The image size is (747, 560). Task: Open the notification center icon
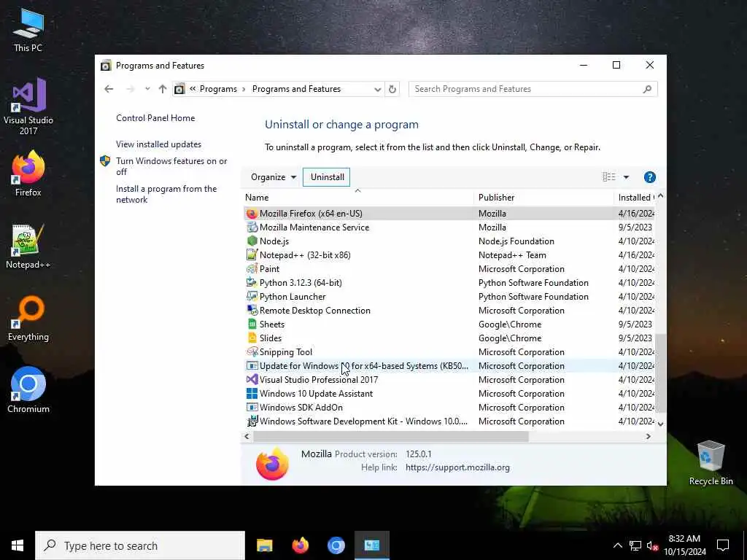tap(723, 545)
